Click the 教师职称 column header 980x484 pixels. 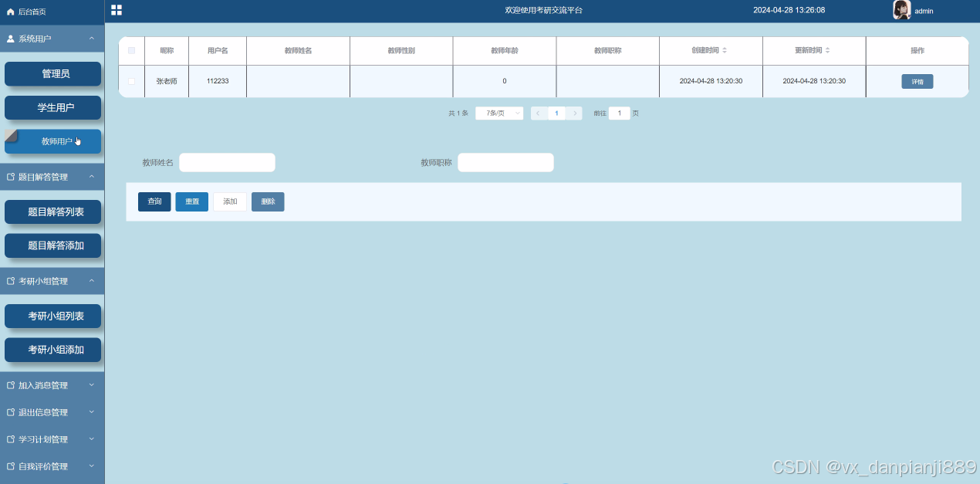pos(607,50)
